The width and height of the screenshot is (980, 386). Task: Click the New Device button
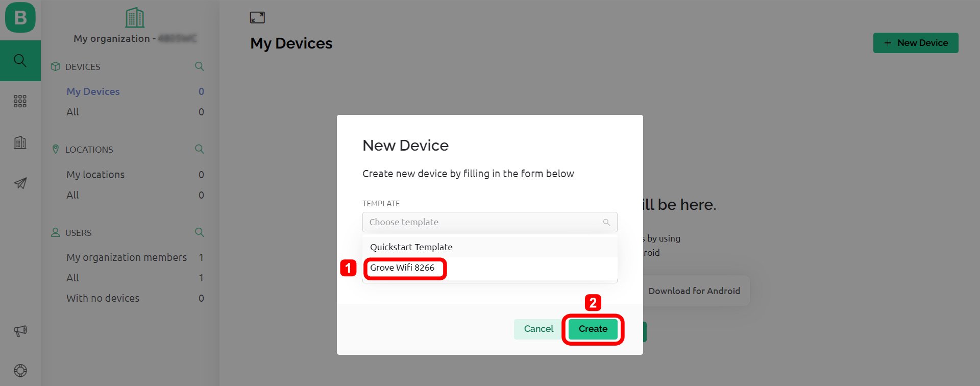915,43
